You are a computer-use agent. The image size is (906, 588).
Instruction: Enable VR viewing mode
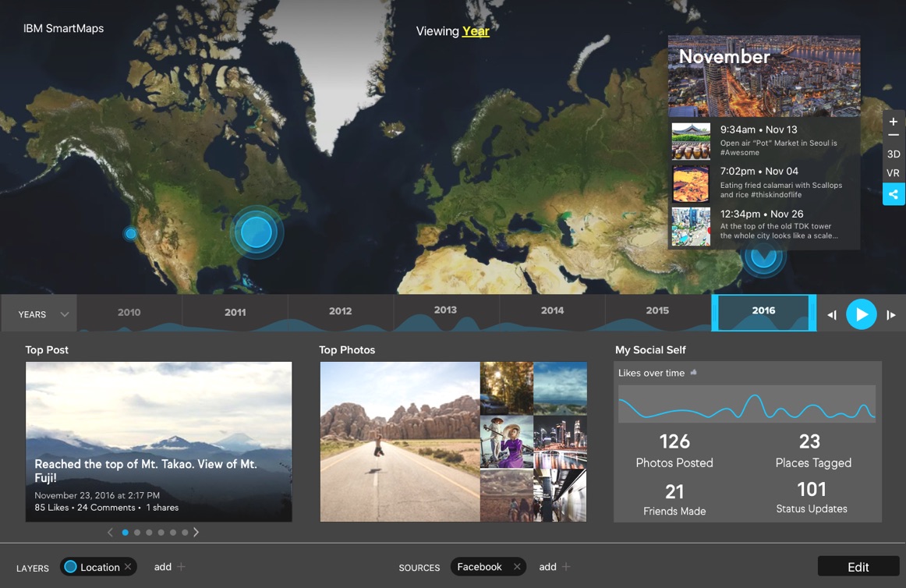(894, 173)
